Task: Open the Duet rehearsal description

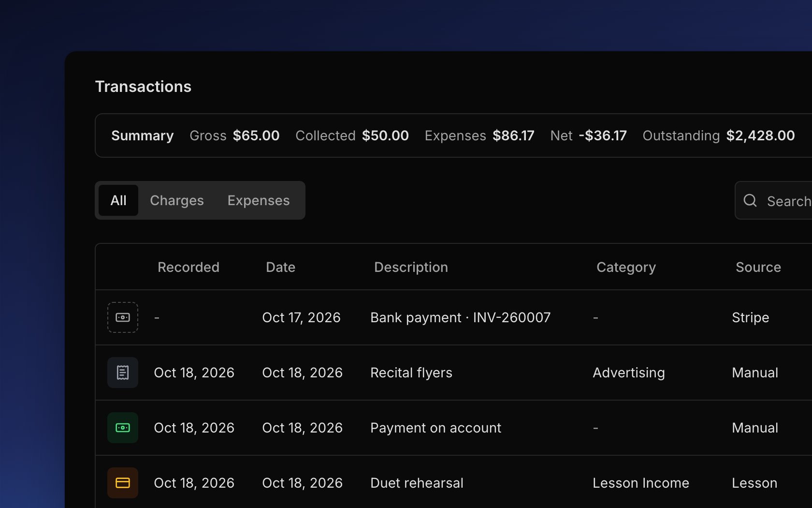Action: [417, 483]
